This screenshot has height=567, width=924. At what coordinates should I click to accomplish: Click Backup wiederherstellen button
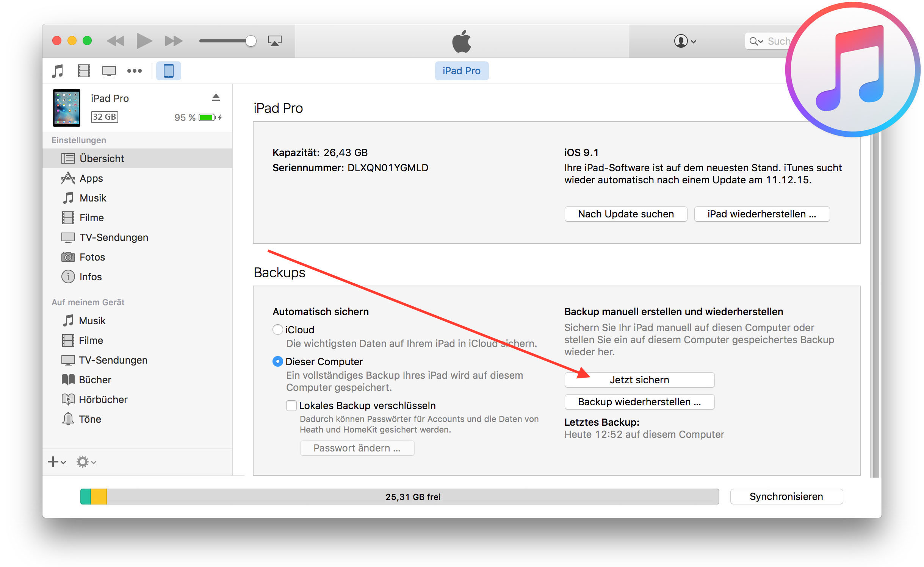[639, 402]
